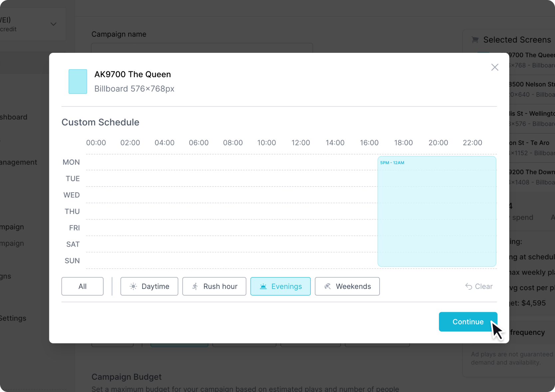Click the SAT row label
The height and width of the screenshot is (392, 555).
pos(73,244)
